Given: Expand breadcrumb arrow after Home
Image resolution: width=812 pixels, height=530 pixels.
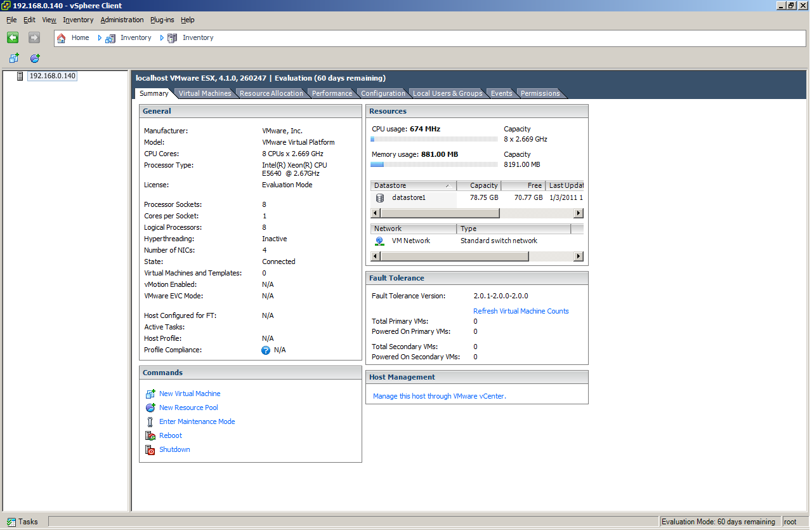Looking at the screenshot, I should [100, 38].
